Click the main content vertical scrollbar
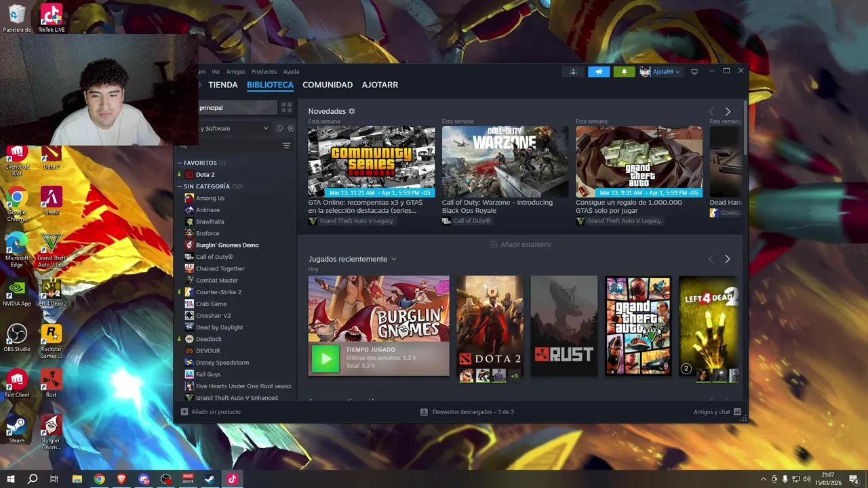 745,127
